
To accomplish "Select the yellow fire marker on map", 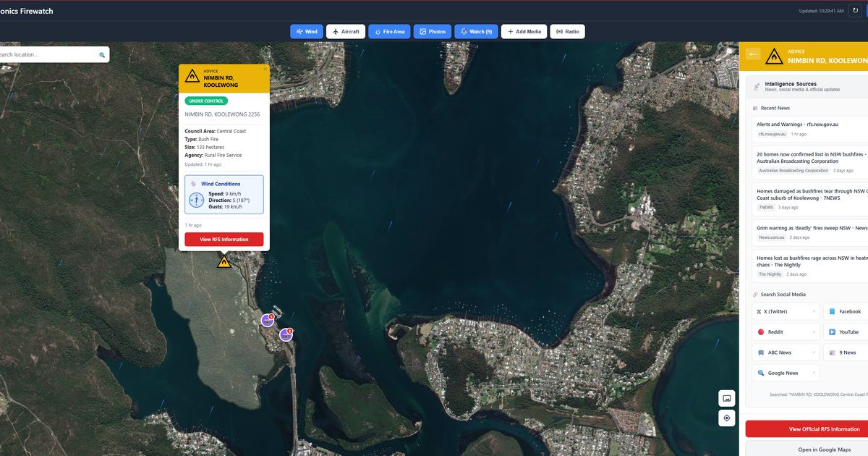I will (x=224, y=262).
